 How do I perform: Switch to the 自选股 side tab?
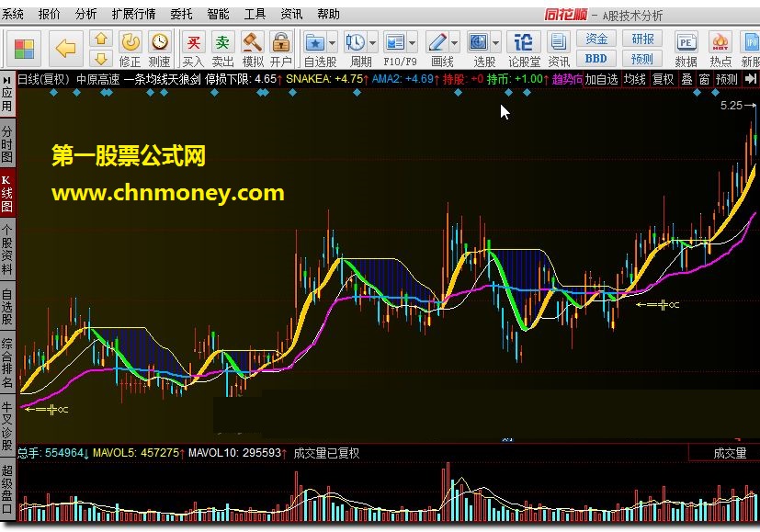click(x=6, y=306)
